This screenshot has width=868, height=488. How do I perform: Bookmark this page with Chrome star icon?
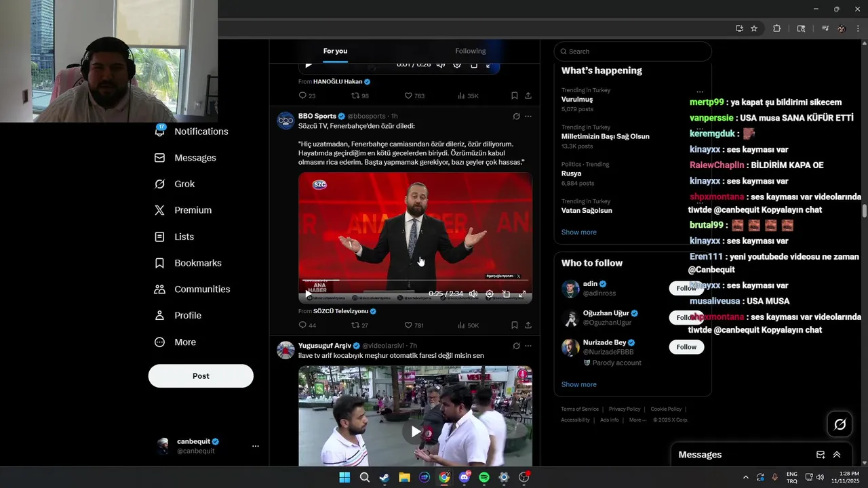click(x=754, y=28)
